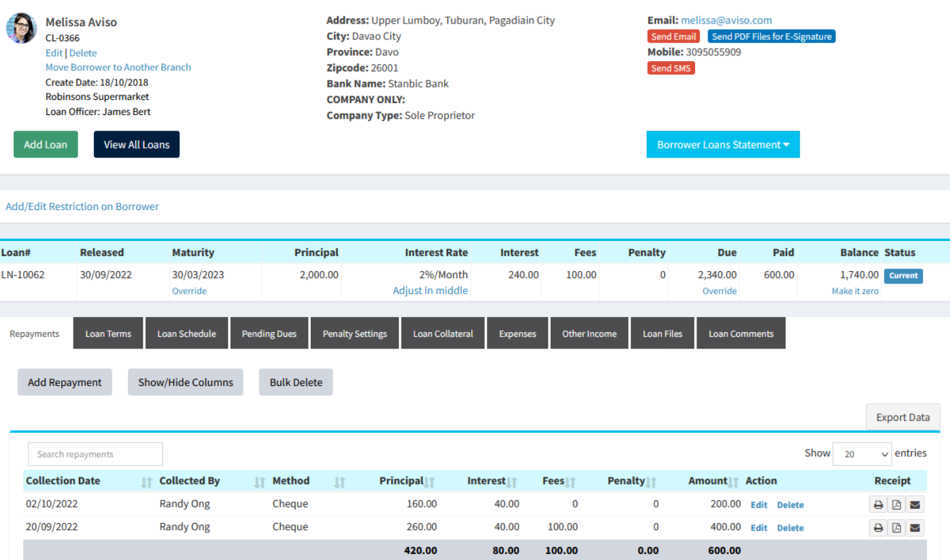Open the Borrower Loans Statement dropdown
The image size is (950, 560).
point(723,144)
